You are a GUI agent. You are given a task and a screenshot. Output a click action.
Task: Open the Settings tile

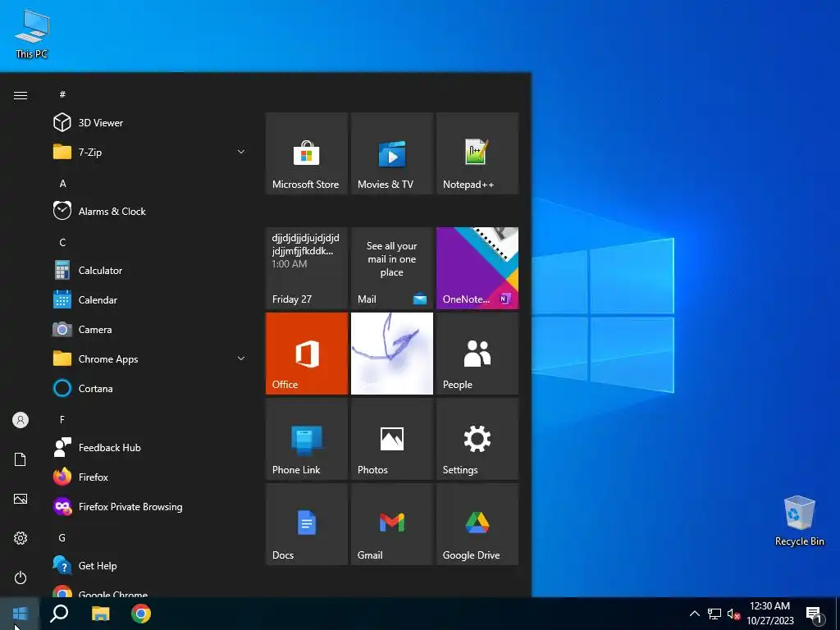pyautogui.click(x=477, y=439)
